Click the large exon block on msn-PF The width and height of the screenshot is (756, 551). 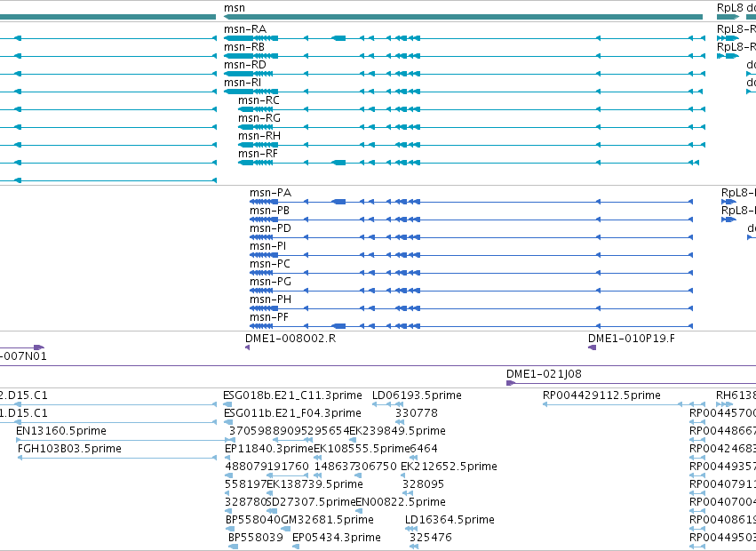(x=338, y=326)
